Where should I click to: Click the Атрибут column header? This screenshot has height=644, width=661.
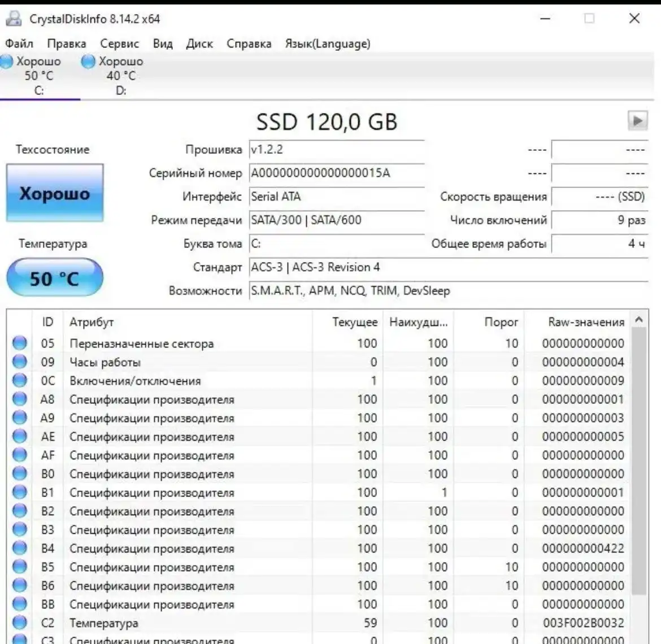tap(92, 322)
